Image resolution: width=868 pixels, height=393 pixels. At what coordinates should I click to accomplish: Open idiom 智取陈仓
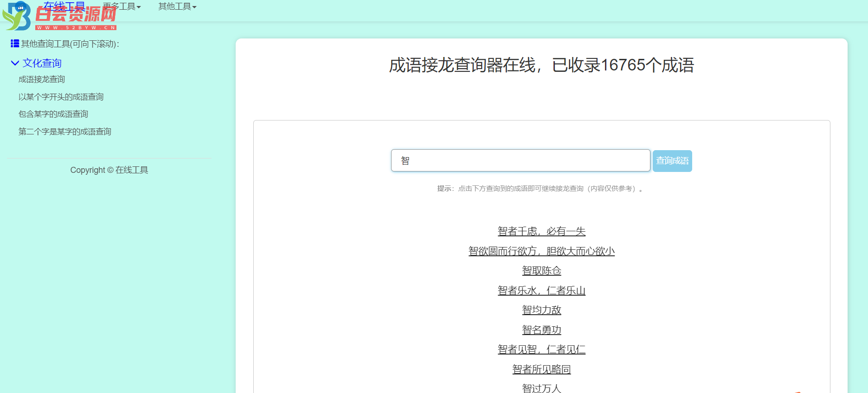tap(541, 271)
